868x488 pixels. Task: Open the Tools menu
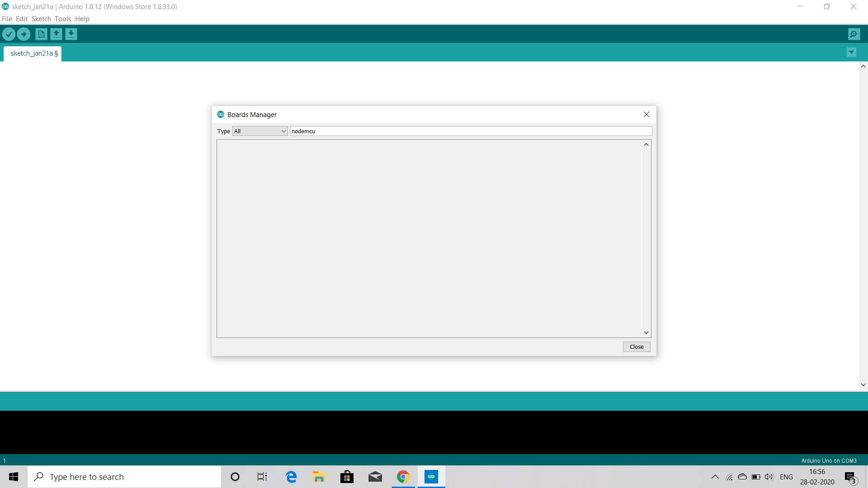pyautogui.click(x=63, y=19)
